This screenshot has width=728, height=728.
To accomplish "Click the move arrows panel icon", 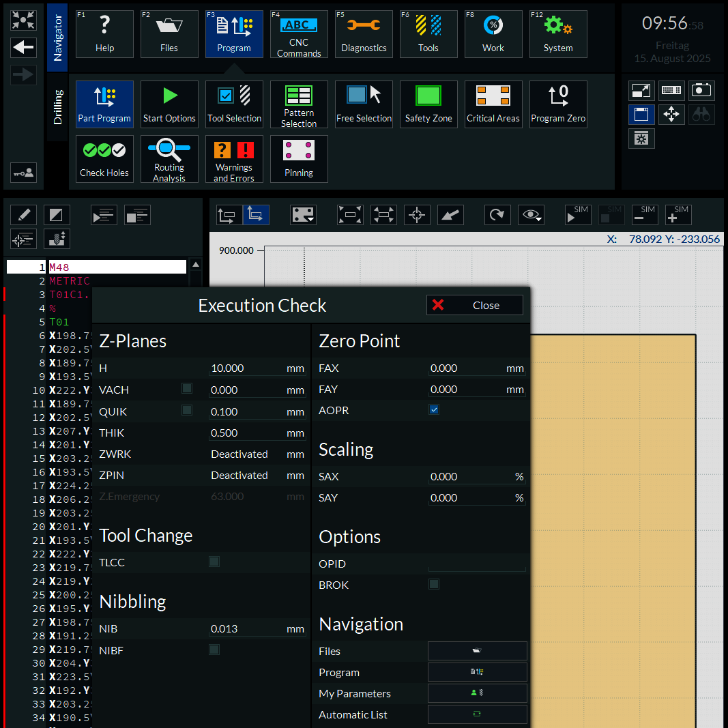I will point(671,114).
